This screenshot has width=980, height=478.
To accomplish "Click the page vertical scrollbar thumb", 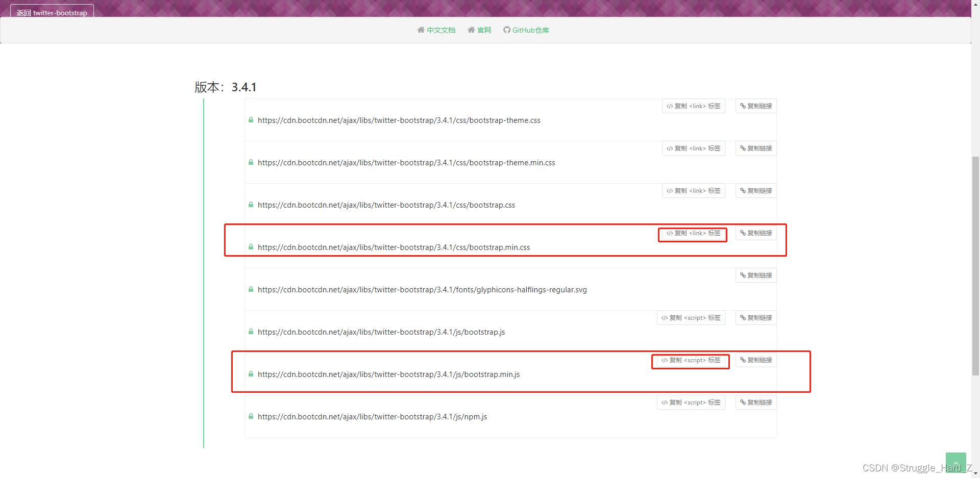I will (975, 266).
